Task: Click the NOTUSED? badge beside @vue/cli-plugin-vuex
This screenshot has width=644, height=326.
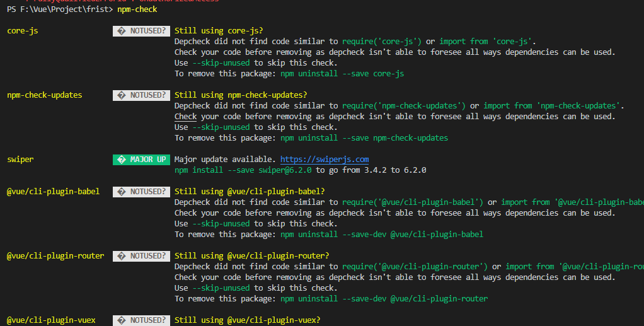Action: click(141, 320)
